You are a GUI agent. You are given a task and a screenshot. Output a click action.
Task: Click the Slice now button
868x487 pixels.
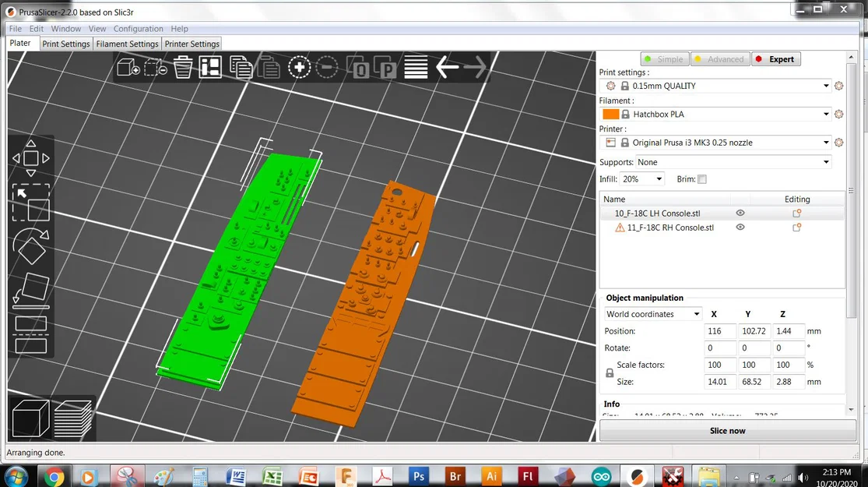pyautogui.click(x=727, y=430)
